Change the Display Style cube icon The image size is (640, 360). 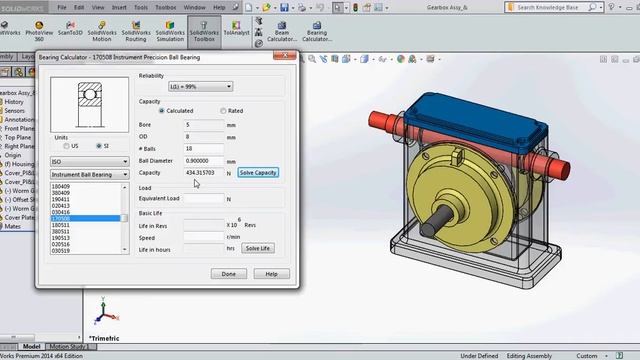click(364, 59)
